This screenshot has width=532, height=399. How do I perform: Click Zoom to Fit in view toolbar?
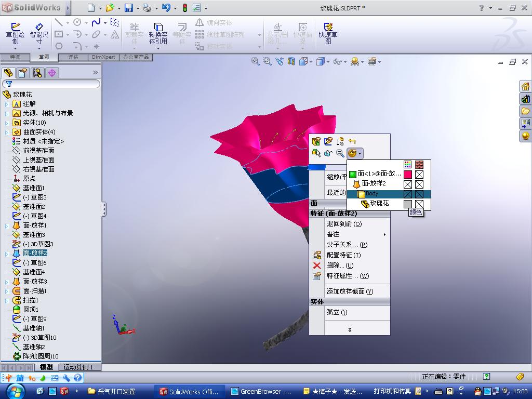(255, 61)
